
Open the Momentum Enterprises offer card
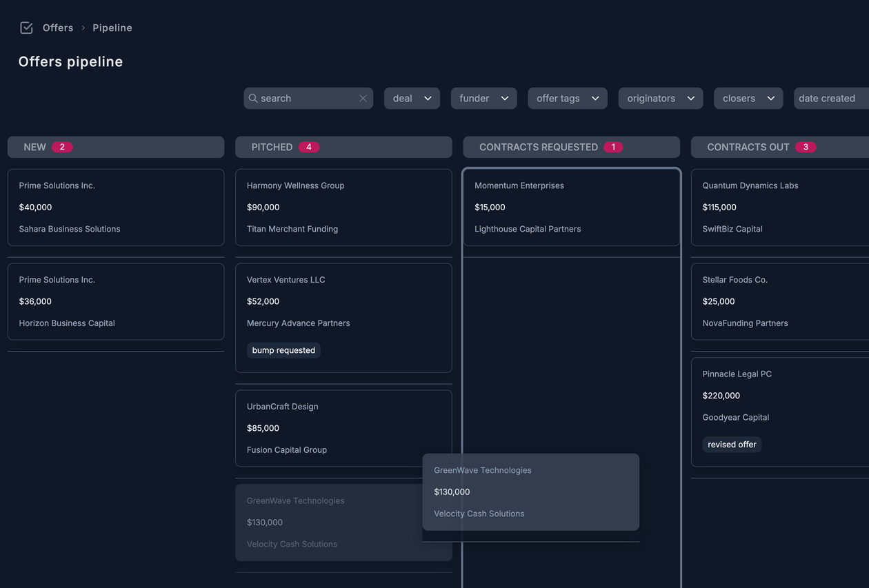pos(571,207)
